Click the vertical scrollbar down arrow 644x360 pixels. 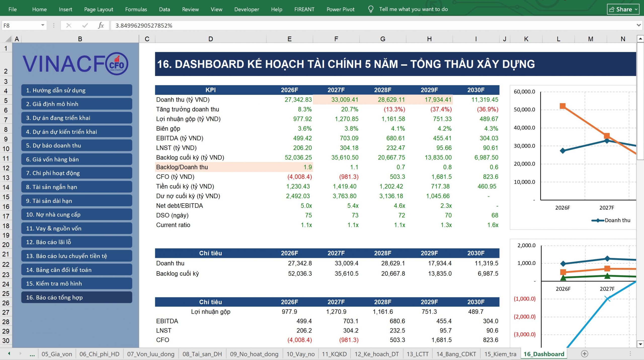coord(640,344)
